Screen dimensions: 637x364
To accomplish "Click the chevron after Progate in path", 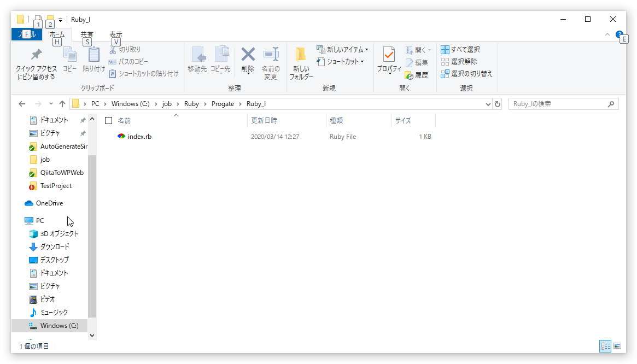I will [241, 104].
